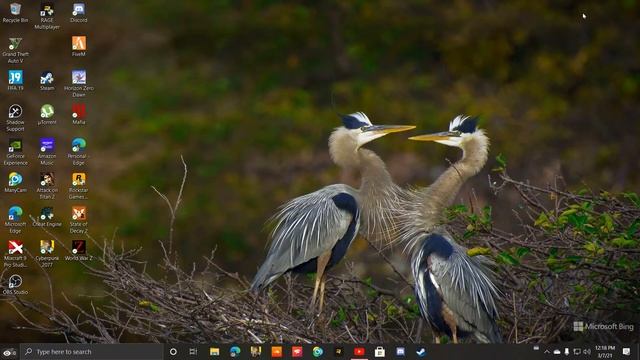
Task: Open the orange app on the taskbar
Action: 276,352
